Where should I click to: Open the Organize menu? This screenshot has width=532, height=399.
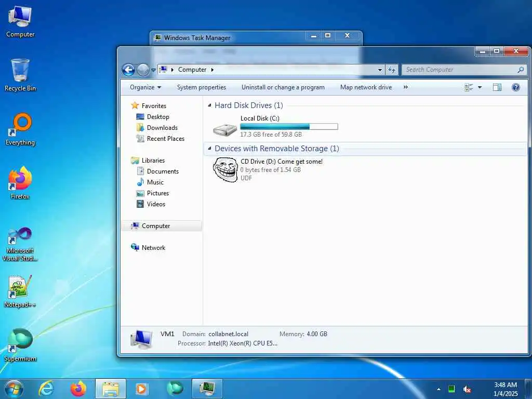[x=145, y=87]
